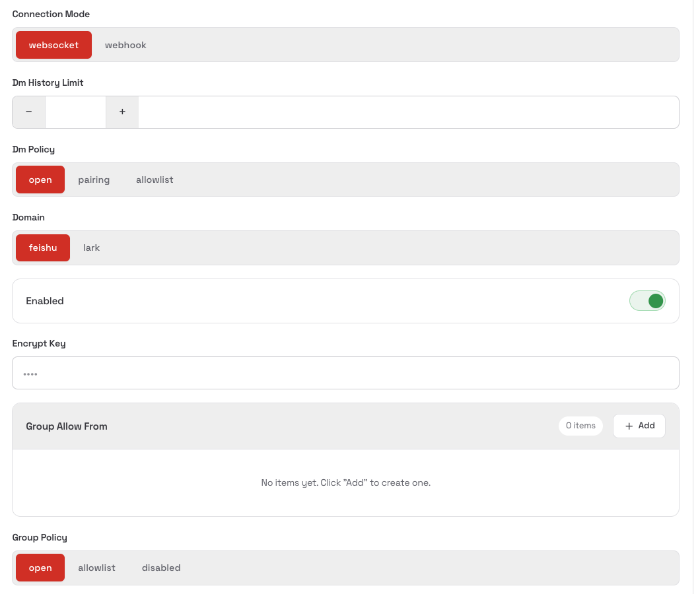
Task: Switch connection mode to webhook
Action: (x=125, y=45)
